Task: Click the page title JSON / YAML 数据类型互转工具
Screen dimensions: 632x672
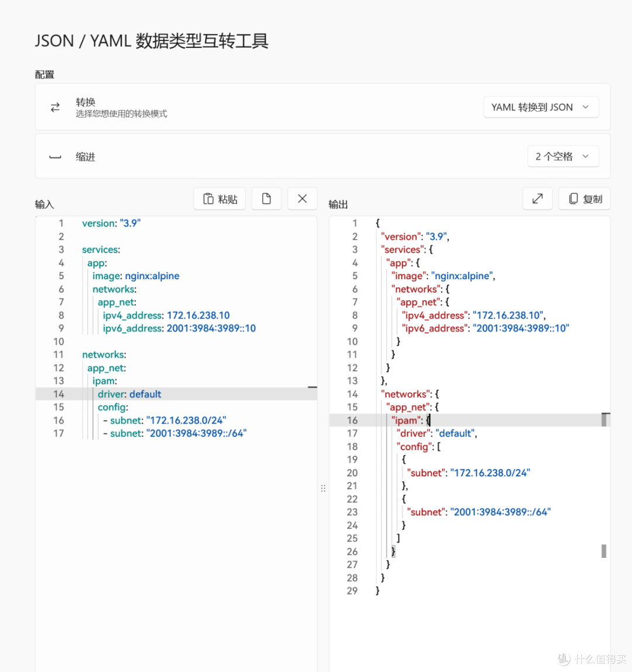Action: click(152, 41)
